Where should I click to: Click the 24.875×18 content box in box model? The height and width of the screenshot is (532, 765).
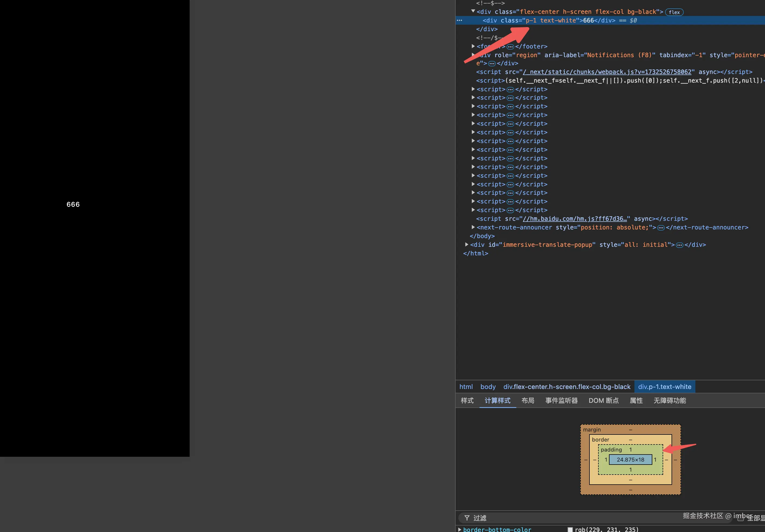point(630,460)
